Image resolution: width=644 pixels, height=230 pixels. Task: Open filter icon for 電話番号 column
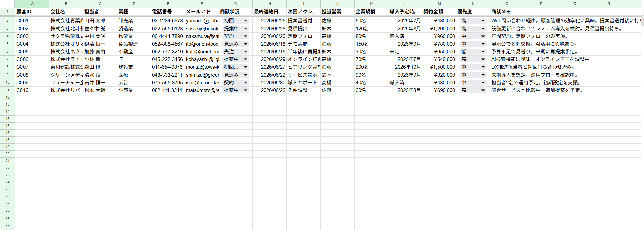click(181, 12)
